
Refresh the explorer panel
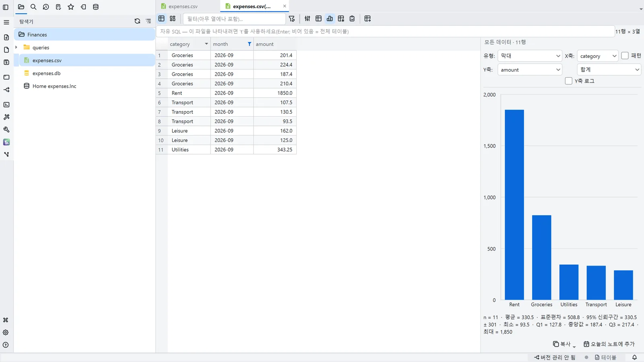point(137,21)
